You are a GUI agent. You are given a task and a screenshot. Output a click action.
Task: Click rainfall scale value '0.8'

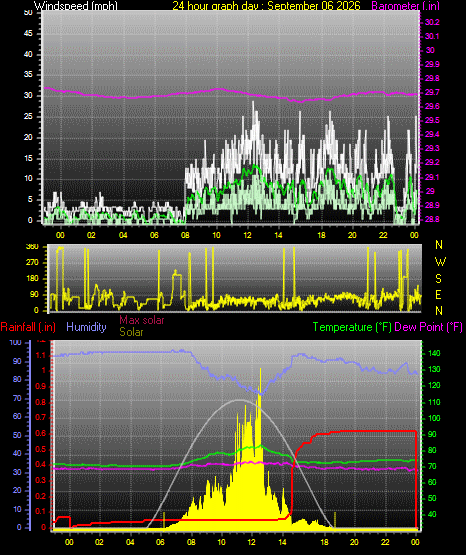[x=41, y=402]
